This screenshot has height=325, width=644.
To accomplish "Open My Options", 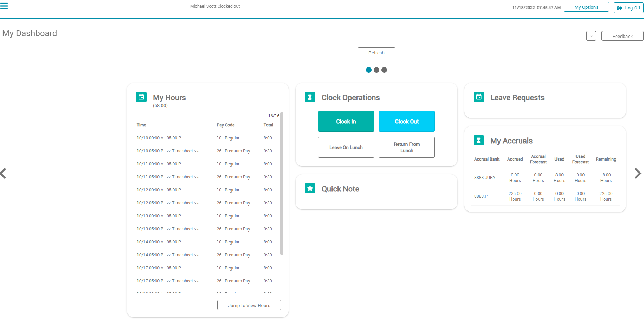I will [x=586, y=7].
